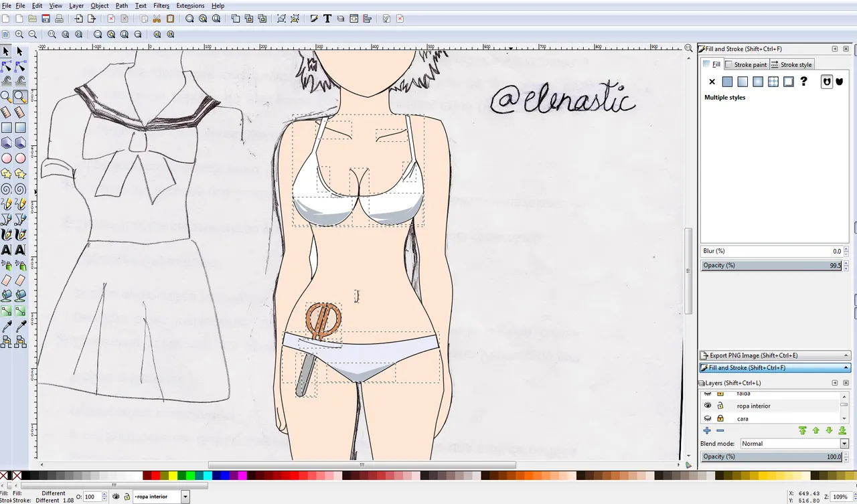Zoom in with plus magnifier icon
857x504 pixels.
[x=19, y=34]
